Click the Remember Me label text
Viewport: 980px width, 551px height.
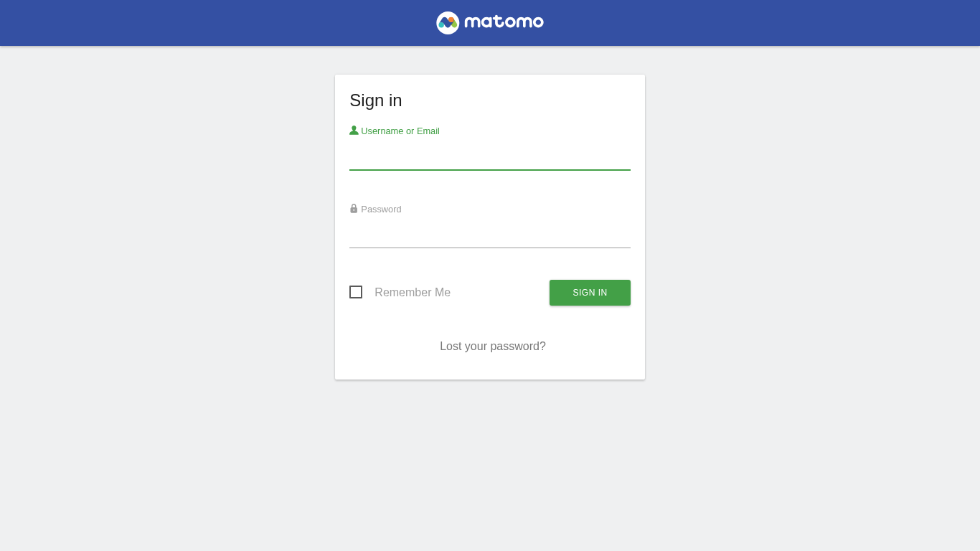click(413, 293)
